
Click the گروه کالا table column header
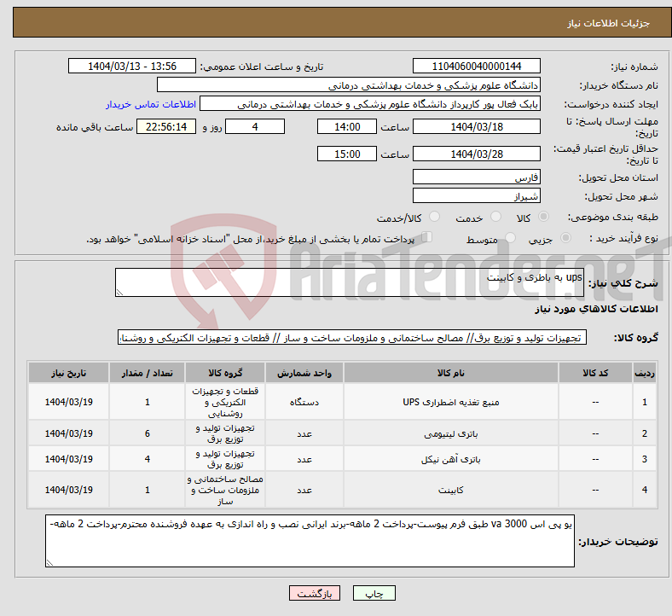tap(225, 373)
